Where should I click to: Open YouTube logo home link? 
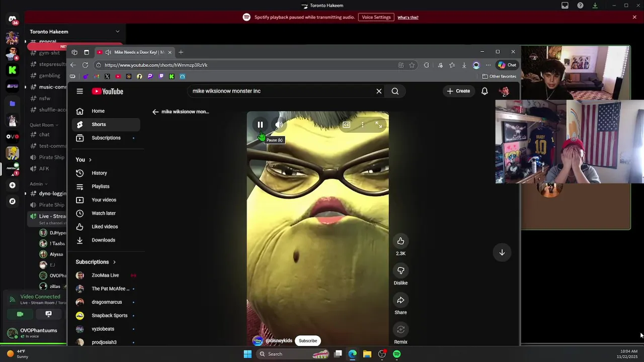pyautogui.click(x=107, y=91)
